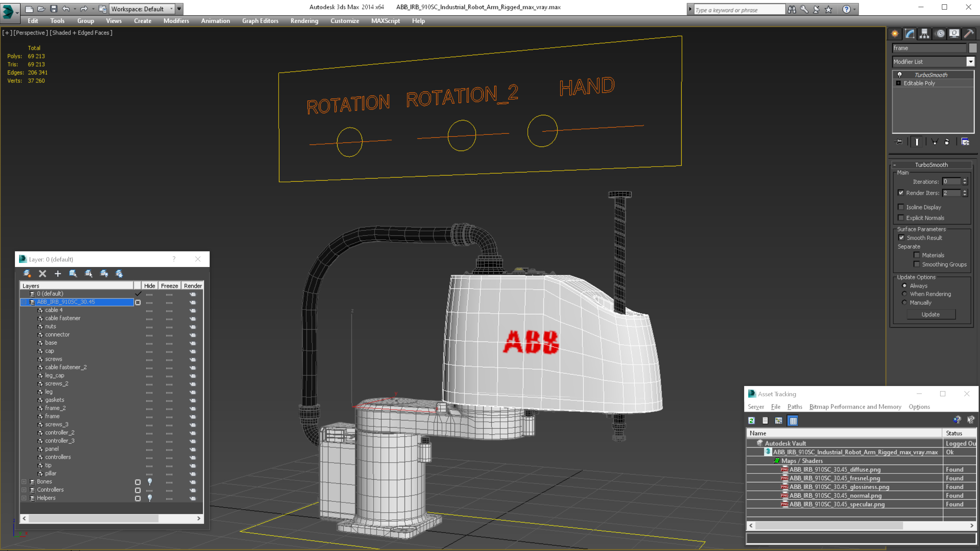980x551 pixels.
Task: Enable Separate by Materials checkbox
Action: point(916,255)
